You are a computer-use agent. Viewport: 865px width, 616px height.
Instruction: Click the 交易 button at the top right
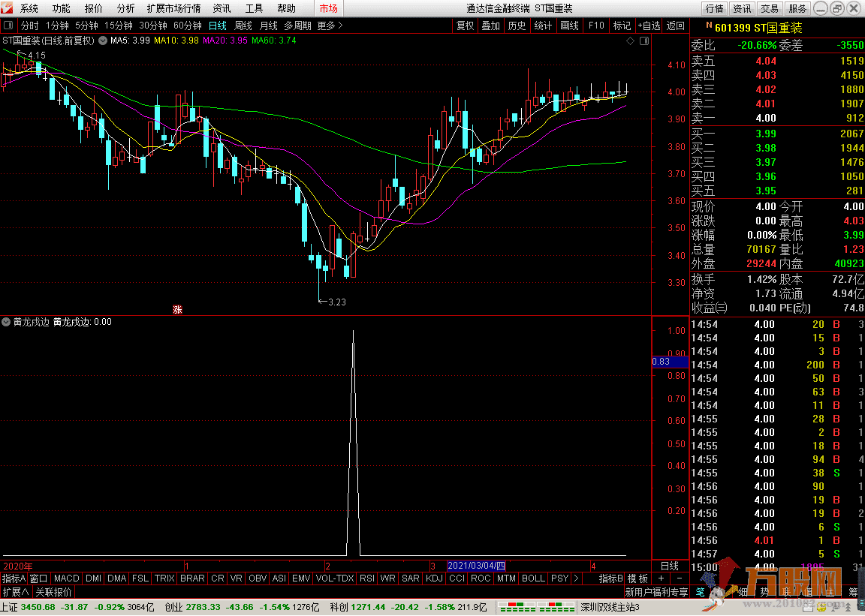(x=770, y=8)
